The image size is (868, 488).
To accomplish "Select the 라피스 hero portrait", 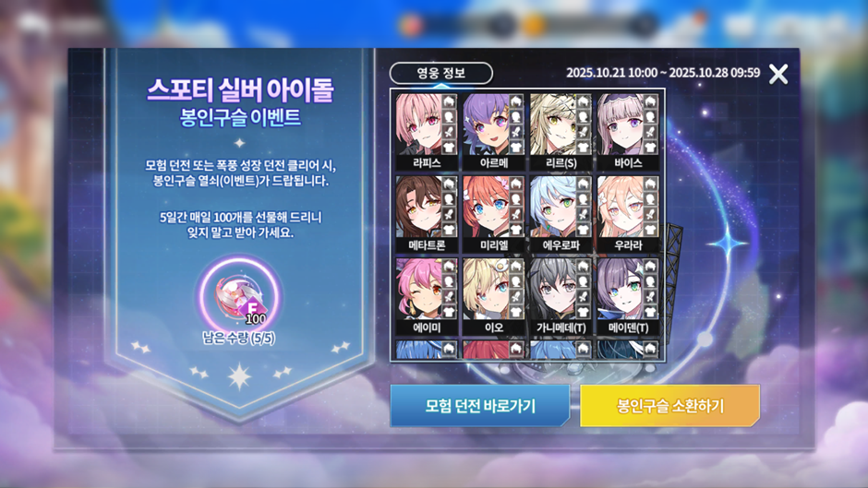I will pos(427,132).
